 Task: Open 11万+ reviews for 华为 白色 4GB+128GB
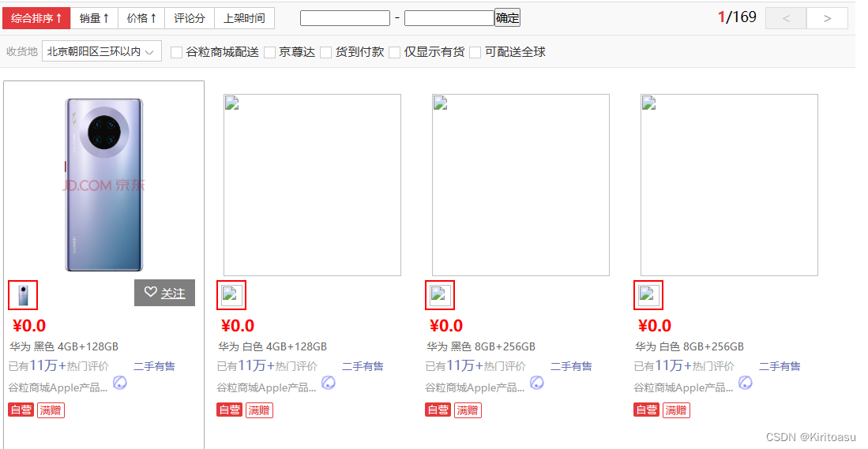coord(257,365)
